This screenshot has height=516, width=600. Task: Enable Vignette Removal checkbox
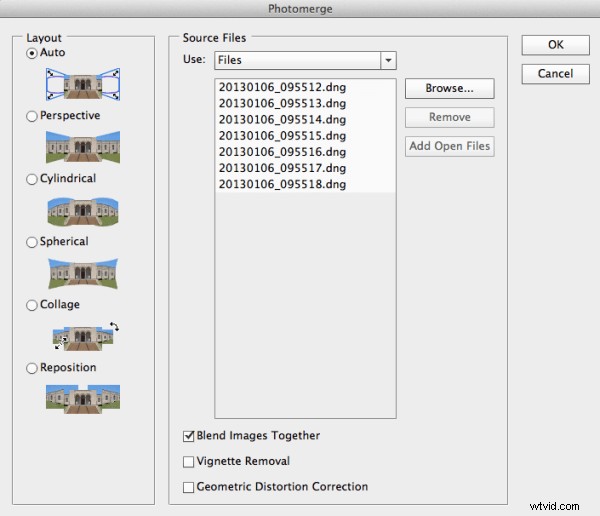[188, 462]
